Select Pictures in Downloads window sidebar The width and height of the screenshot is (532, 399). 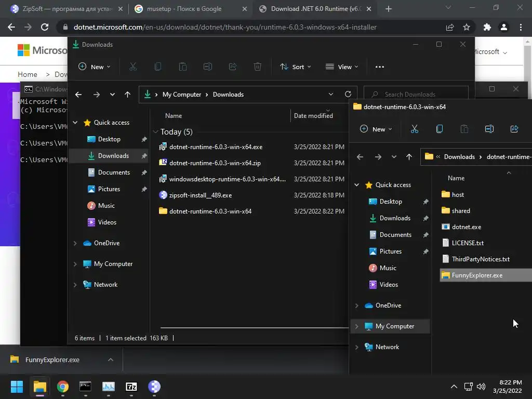109,189
